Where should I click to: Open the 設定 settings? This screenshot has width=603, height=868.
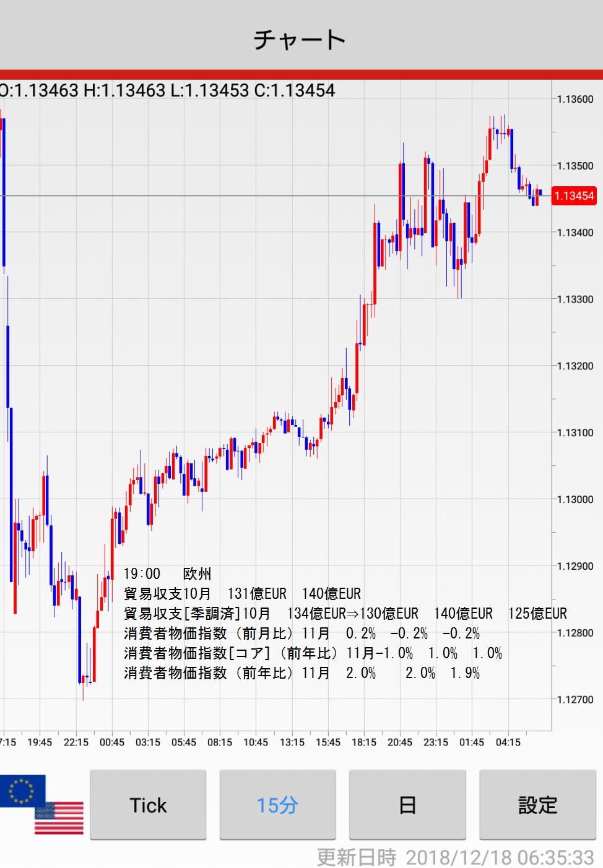point(537,805)
